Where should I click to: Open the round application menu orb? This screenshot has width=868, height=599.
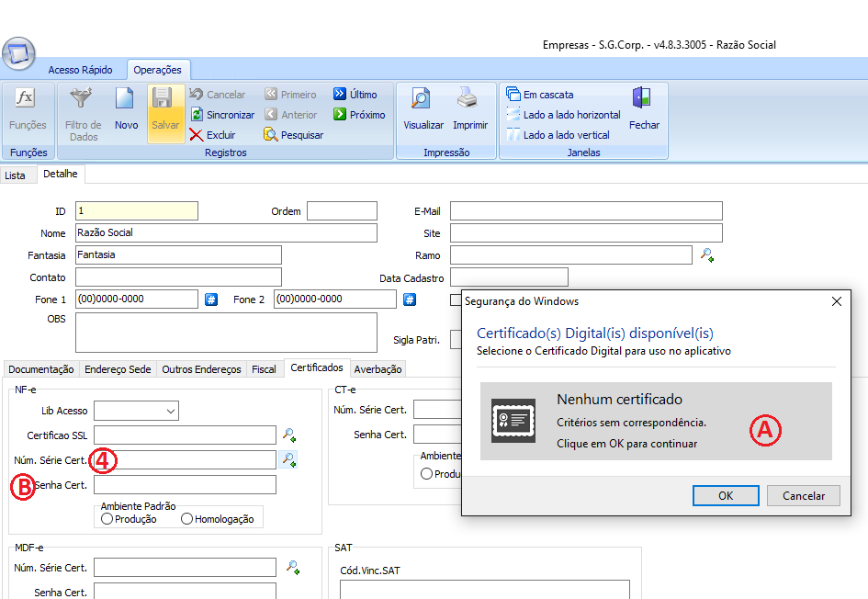pyautogui.click(x=18, y=54)
